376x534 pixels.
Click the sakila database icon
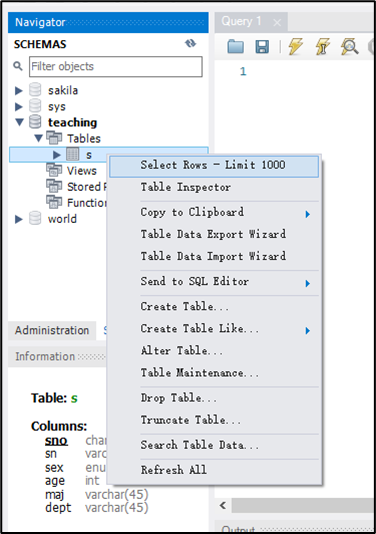35,90
